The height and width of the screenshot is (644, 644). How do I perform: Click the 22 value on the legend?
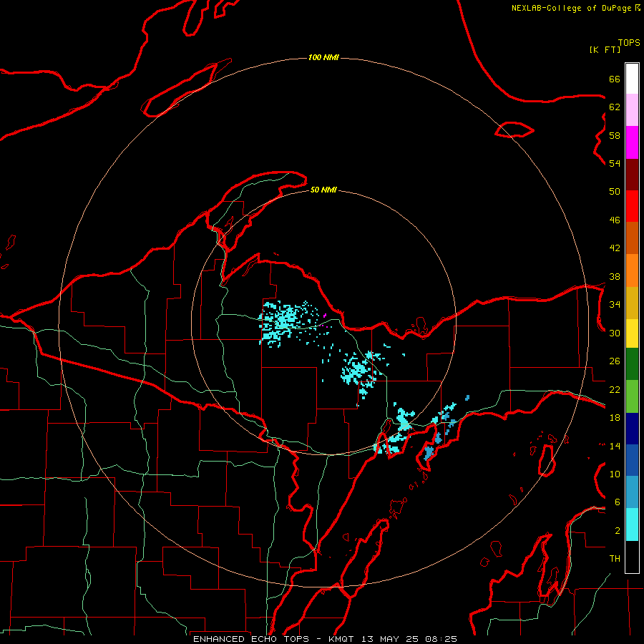click(x=615, y=389)
